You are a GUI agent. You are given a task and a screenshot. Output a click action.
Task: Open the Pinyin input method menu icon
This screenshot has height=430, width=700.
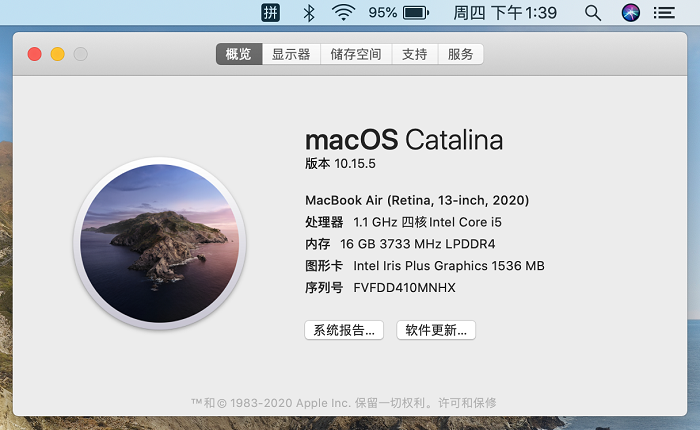271,13
